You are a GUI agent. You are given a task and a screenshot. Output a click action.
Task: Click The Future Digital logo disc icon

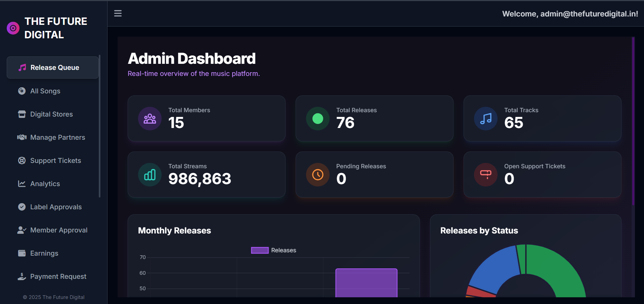[13, 28]
